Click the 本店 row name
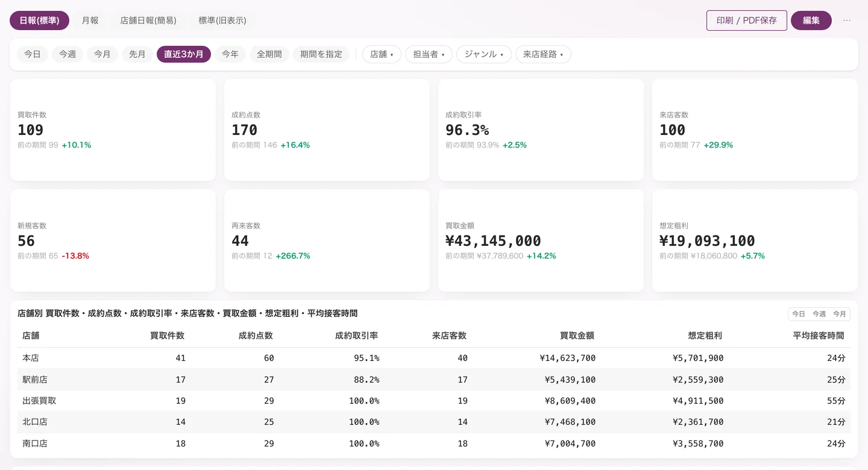The image size is (868, 470). tap(31, 358)
